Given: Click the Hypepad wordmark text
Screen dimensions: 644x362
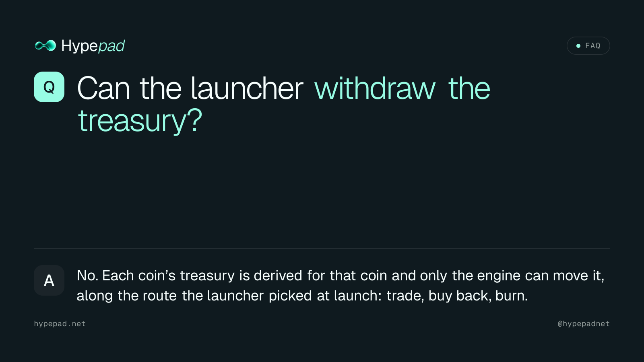Looking at the screenshot, I should tap(93, 46).
